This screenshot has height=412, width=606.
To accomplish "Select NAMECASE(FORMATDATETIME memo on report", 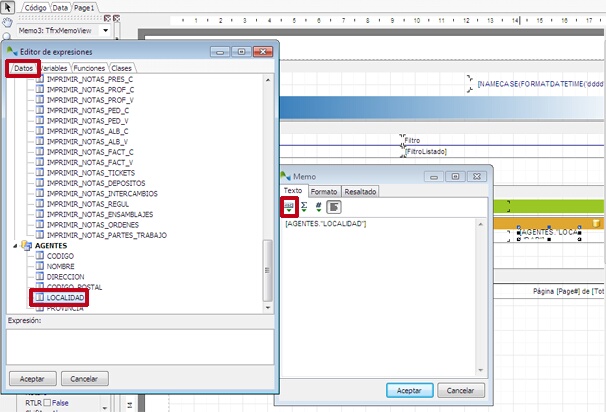I will tap(541, 84).
